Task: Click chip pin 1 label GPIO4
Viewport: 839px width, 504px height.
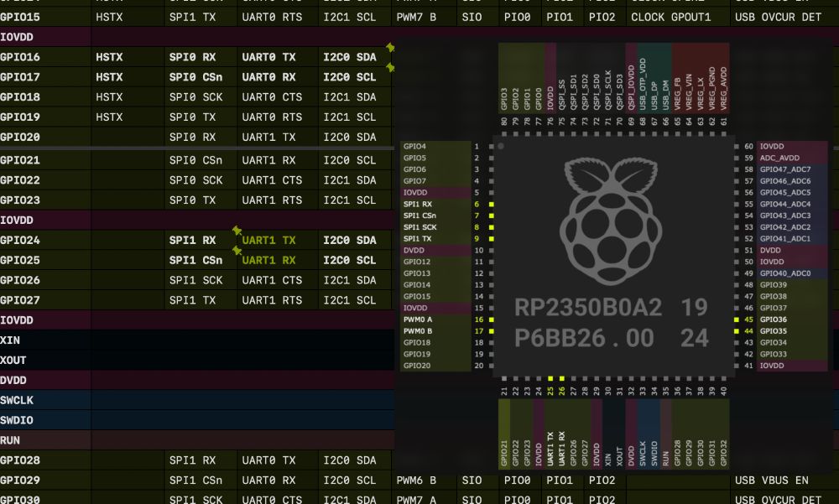Action: click(414, 146)
